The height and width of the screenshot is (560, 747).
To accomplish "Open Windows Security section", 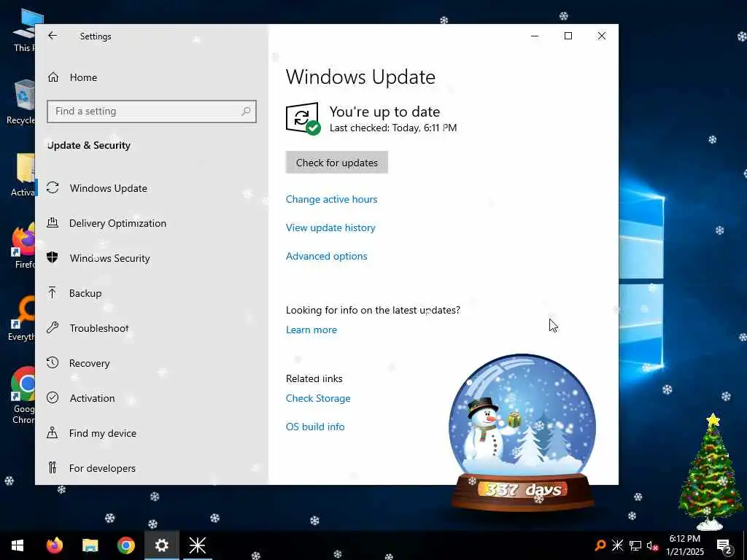I will click(109, 258).
